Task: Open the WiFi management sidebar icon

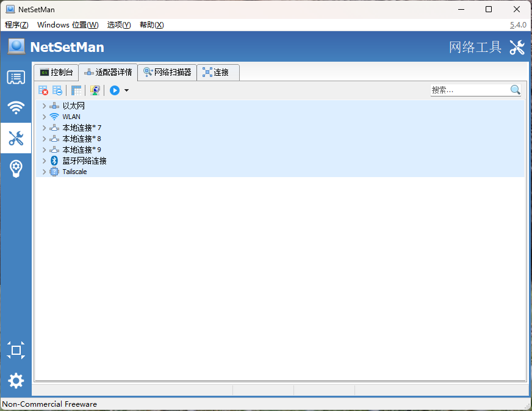Action: (x=16, y=107)
